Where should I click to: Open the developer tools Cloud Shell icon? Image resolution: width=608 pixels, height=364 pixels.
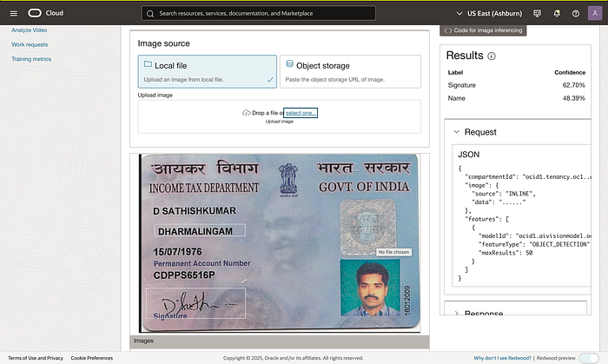537,14
